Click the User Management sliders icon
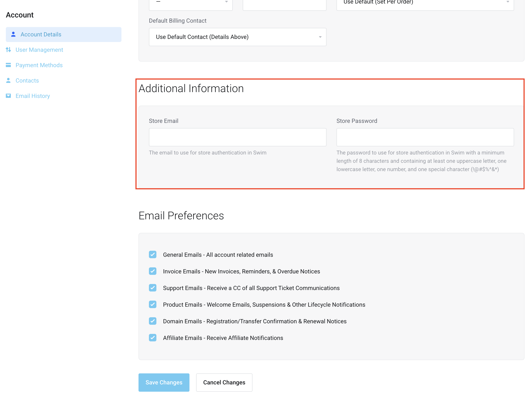 pos(8,50)
